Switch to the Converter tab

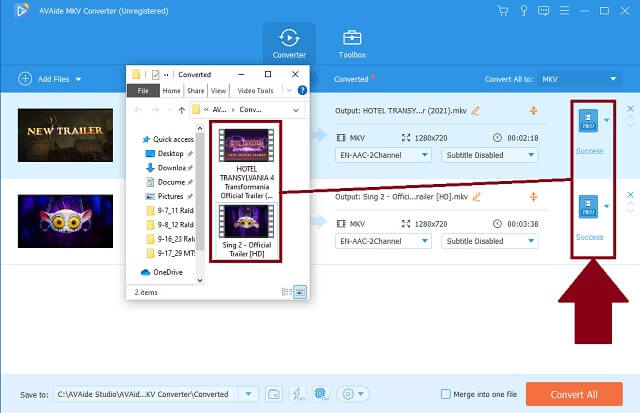point(289,43)
